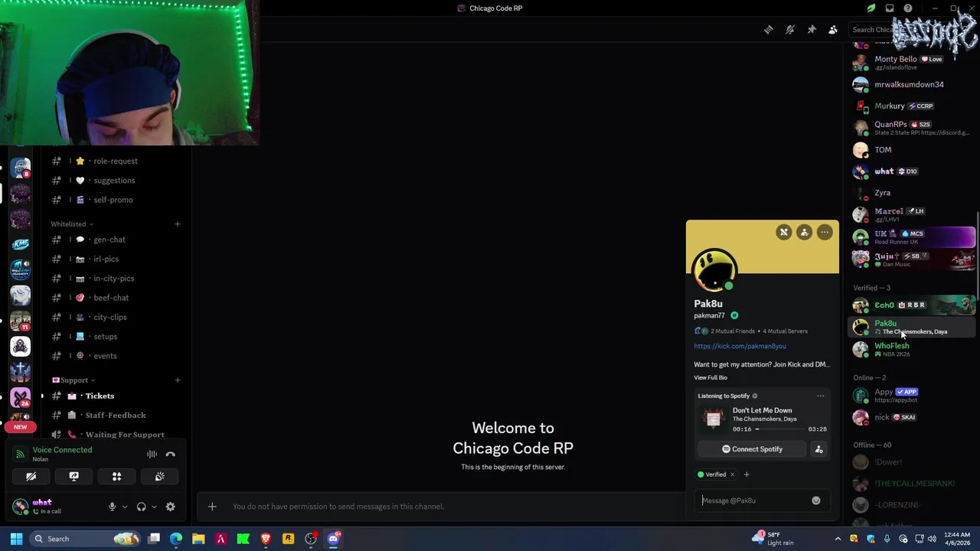Start an activity button
The width and height of the screenshot is (980, 551).
(117, 476)
